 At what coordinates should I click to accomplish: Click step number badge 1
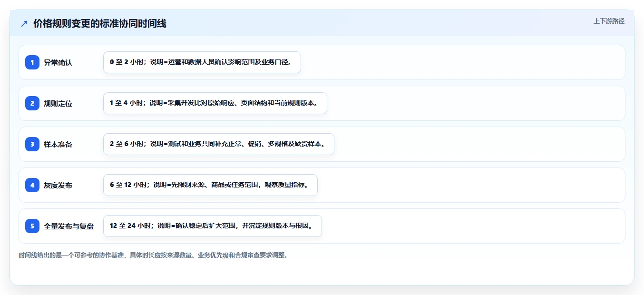click(32, 62)
